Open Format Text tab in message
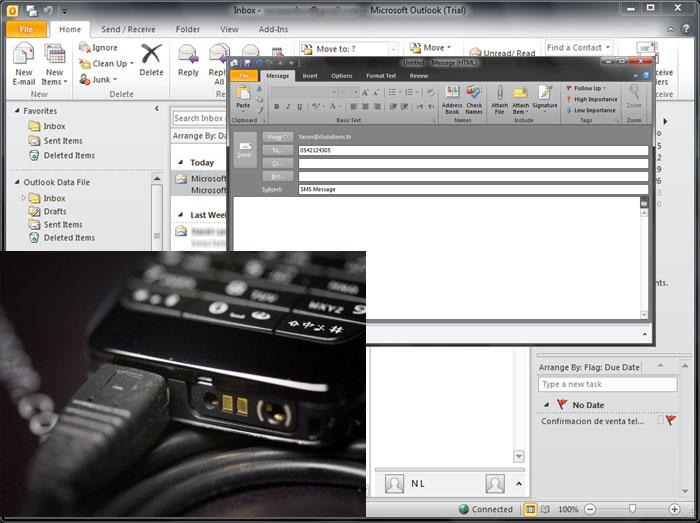700x523 pixels. pos(381,76)
